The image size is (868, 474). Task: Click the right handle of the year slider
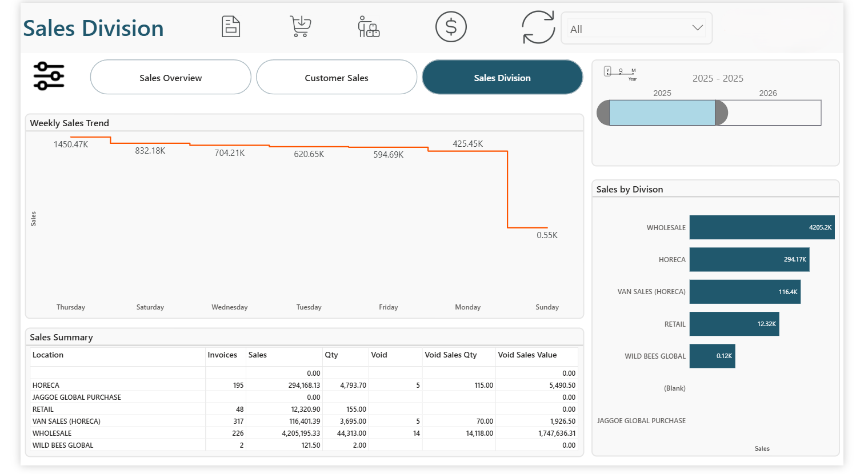point(722,113)
